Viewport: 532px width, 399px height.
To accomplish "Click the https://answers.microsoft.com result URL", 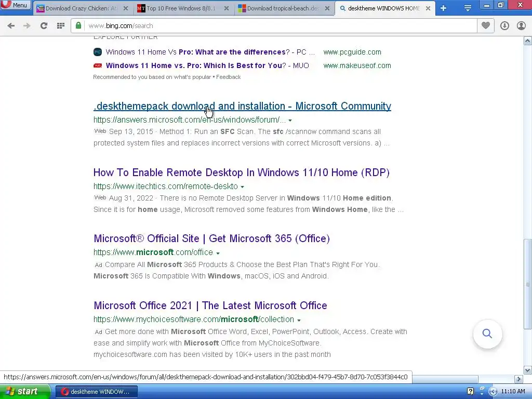I will (190, 120).
